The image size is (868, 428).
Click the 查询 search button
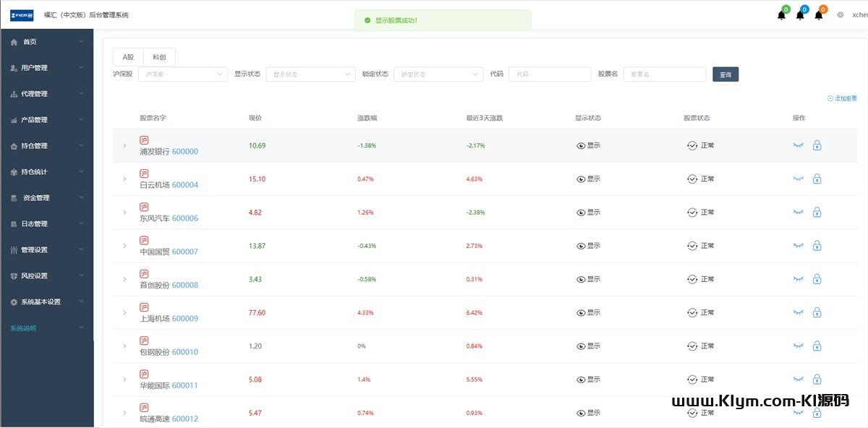click(x=726, y=74)
